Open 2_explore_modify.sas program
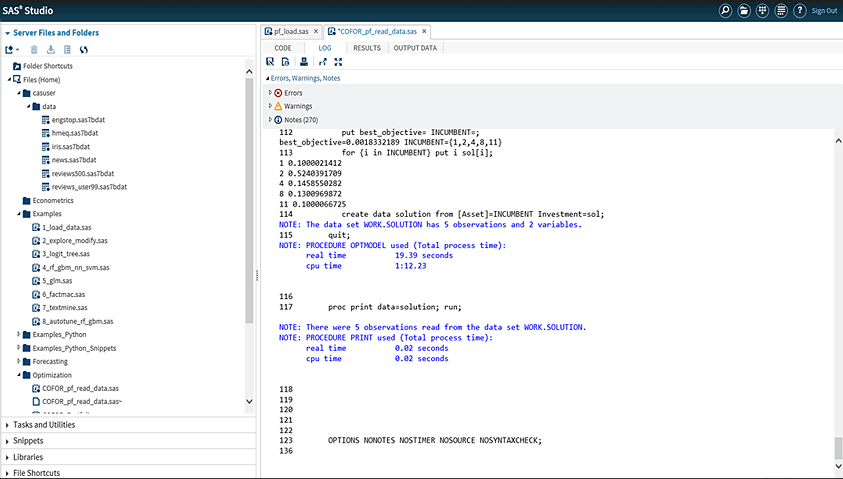 (75, 241)
